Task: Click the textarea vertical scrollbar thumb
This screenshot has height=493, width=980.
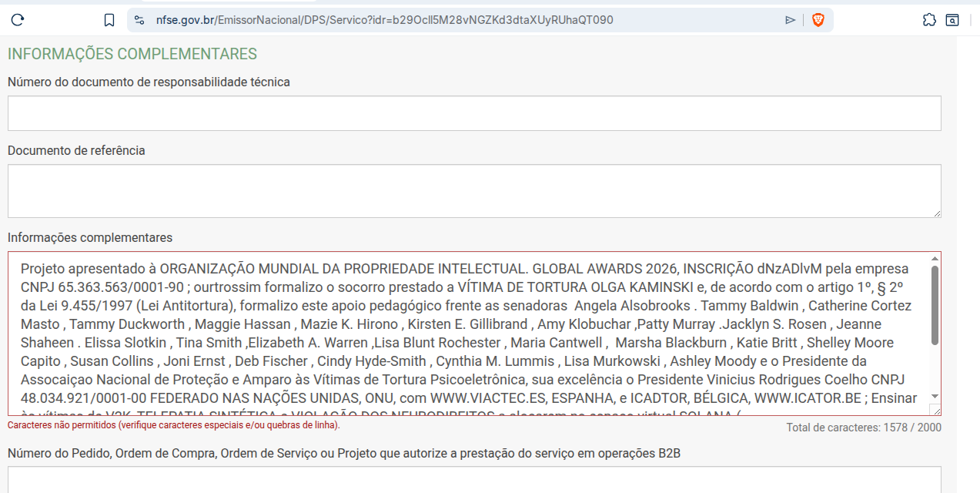Action: (x=935, y=305)
